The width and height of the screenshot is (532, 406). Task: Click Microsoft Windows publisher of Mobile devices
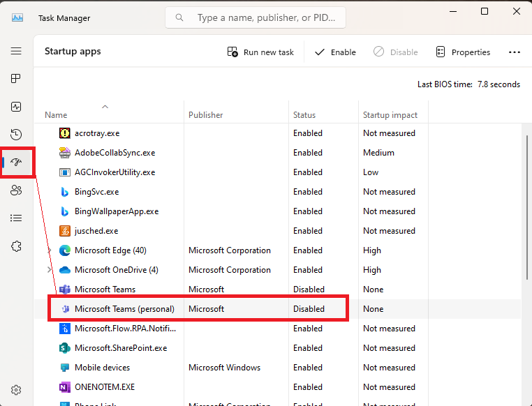pyautogui.click(x=225, y=368)
